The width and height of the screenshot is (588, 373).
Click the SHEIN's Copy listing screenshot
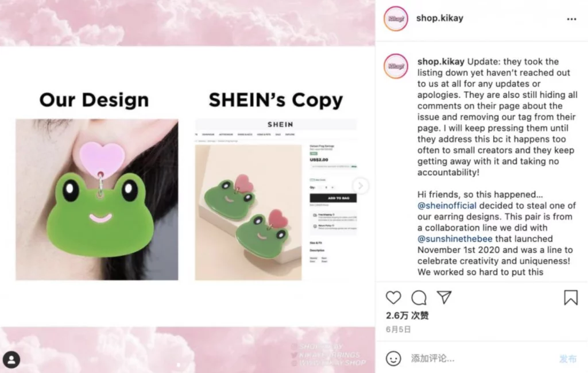point(276,199)
